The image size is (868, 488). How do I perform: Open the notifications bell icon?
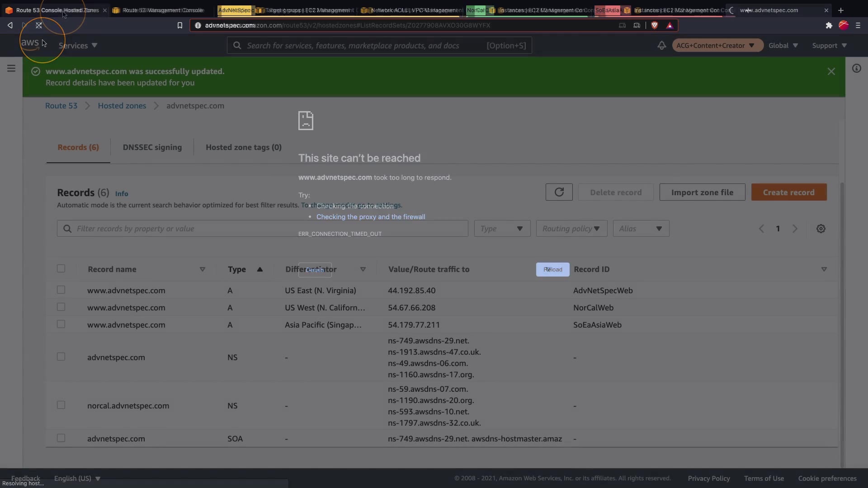[661, 46]
